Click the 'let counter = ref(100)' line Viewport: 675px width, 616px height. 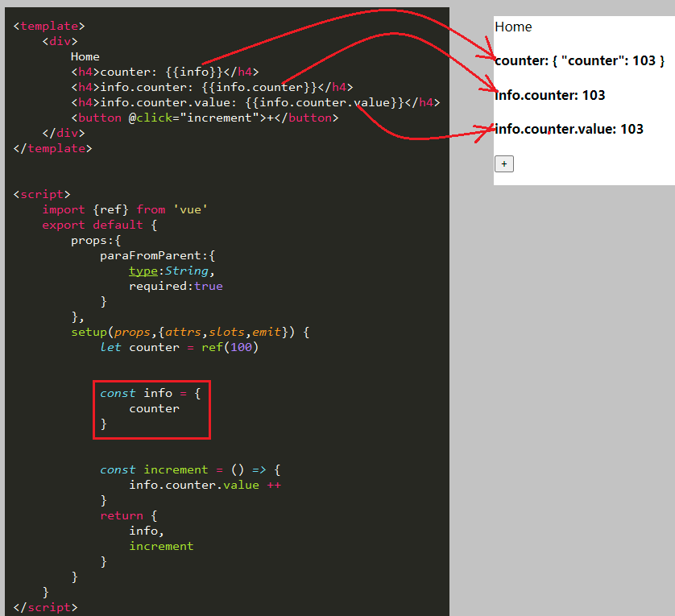179,347
